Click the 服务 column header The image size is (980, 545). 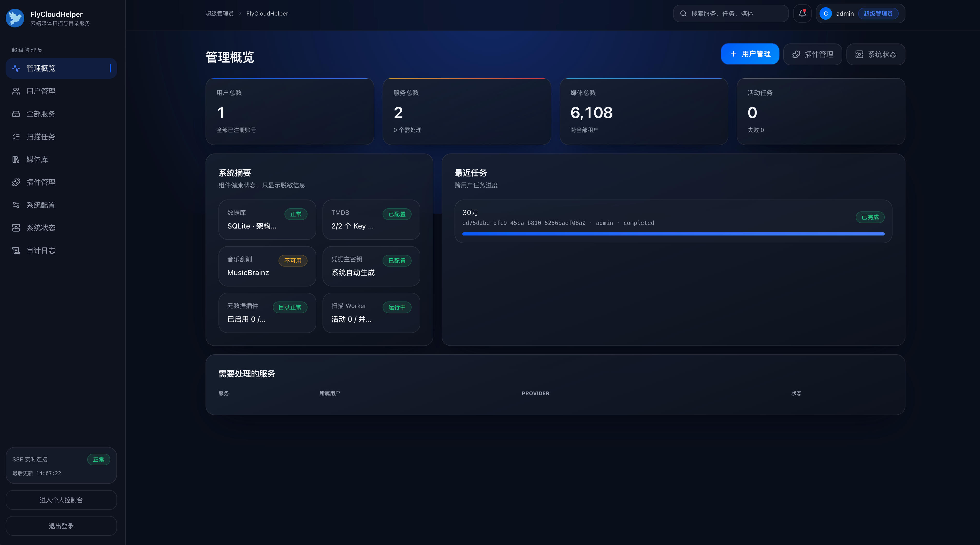(x=223, y=393)
